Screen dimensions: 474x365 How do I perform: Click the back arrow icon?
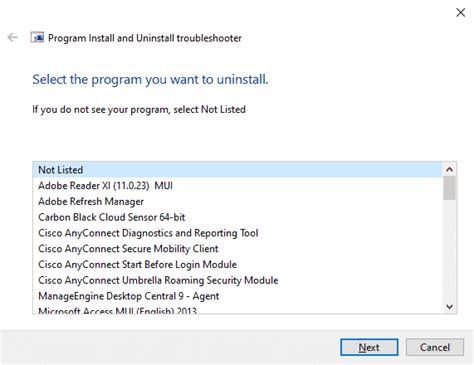(x=12, y=37)
